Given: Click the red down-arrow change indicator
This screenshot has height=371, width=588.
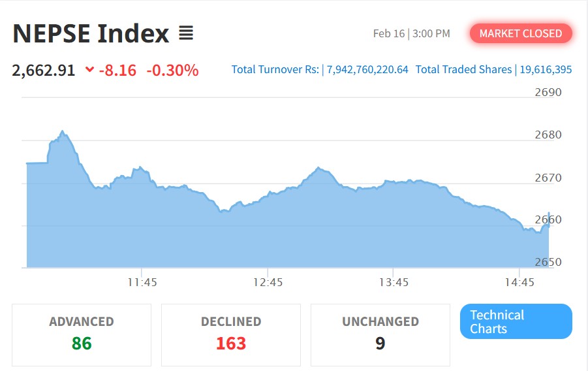Looking at the screenshot, I should pos(90,70).
